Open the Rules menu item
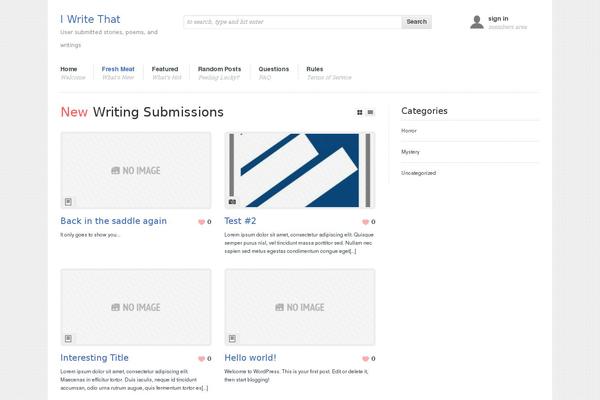 pos(329,73)
